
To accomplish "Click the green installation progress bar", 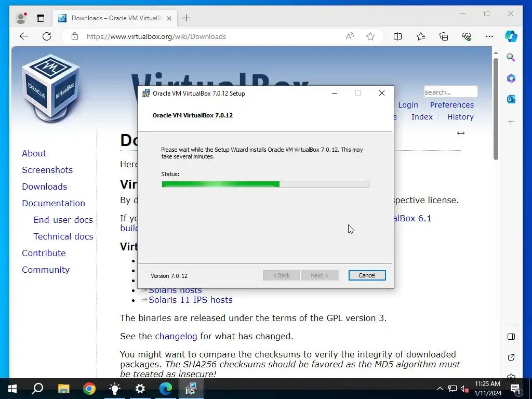I will [265, 184].
